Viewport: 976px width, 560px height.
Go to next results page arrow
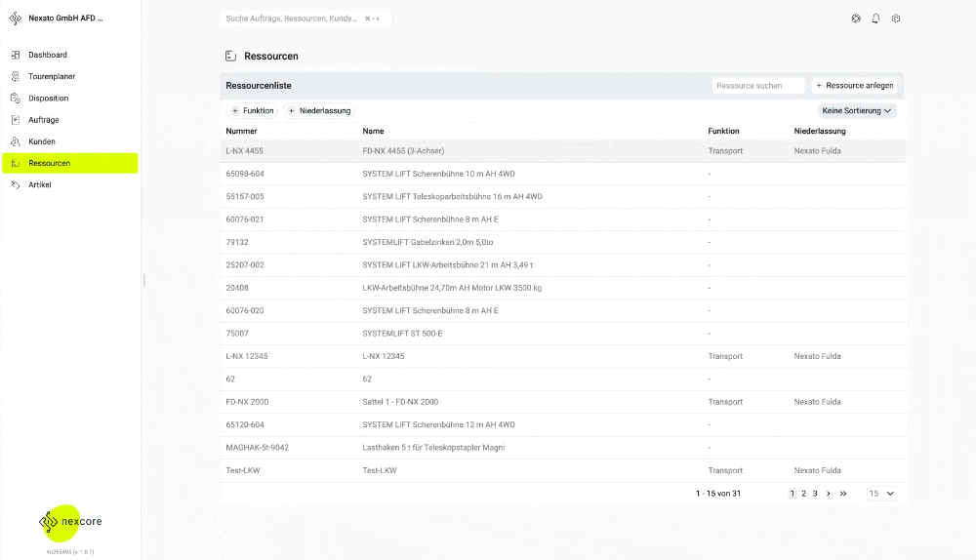[x=829, y=494]
